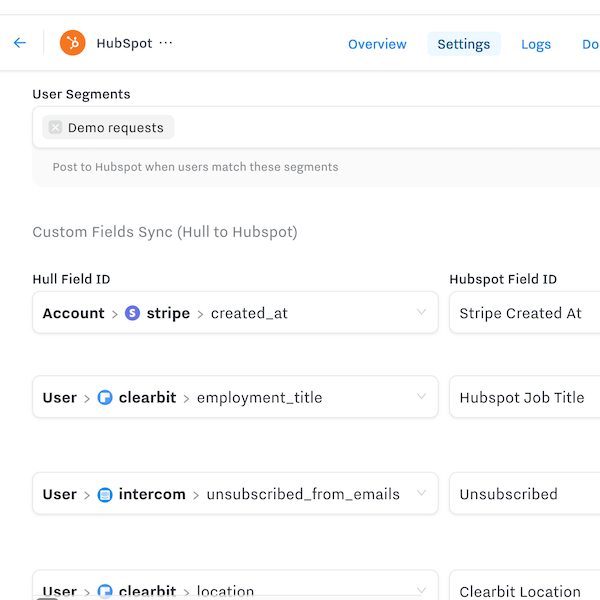Expand the clearbit employment_title dropdown

pyautogui.click(x=421, y=398)
